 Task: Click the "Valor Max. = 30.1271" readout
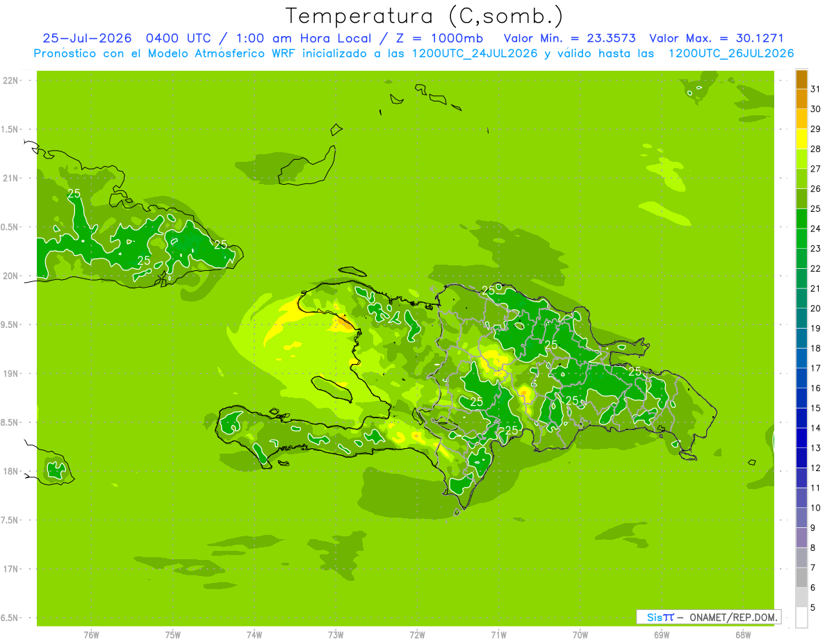point(716,38)
